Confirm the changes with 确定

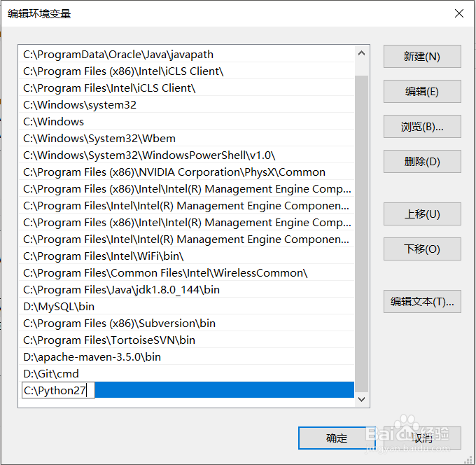337,438
